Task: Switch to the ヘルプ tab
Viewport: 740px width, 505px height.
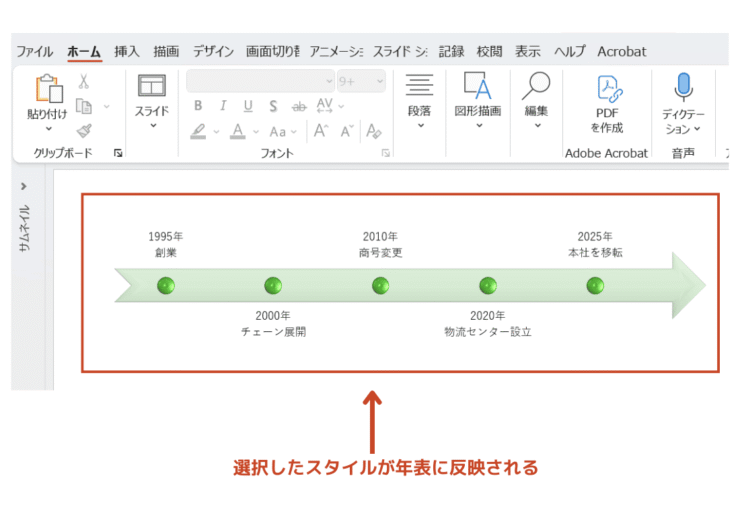Action: [570, 51]
